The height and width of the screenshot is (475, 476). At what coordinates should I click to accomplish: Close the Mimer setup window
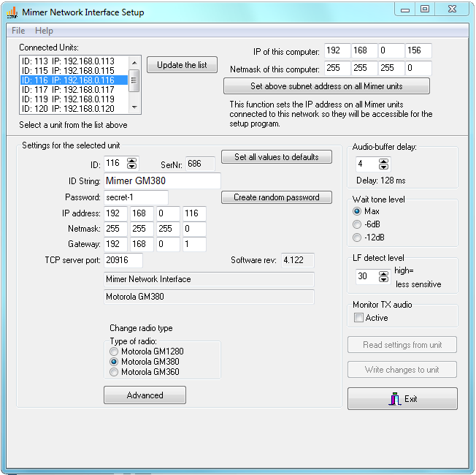(452, 9)
